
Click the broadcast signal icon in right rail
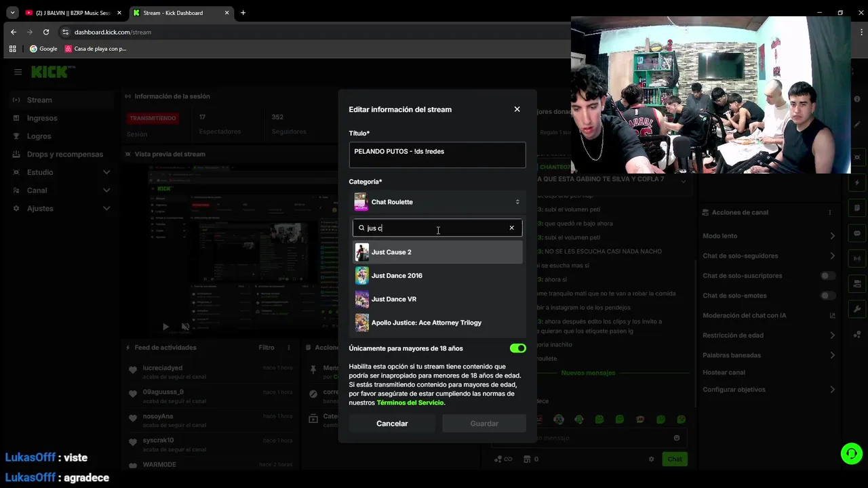click(857, 258)
